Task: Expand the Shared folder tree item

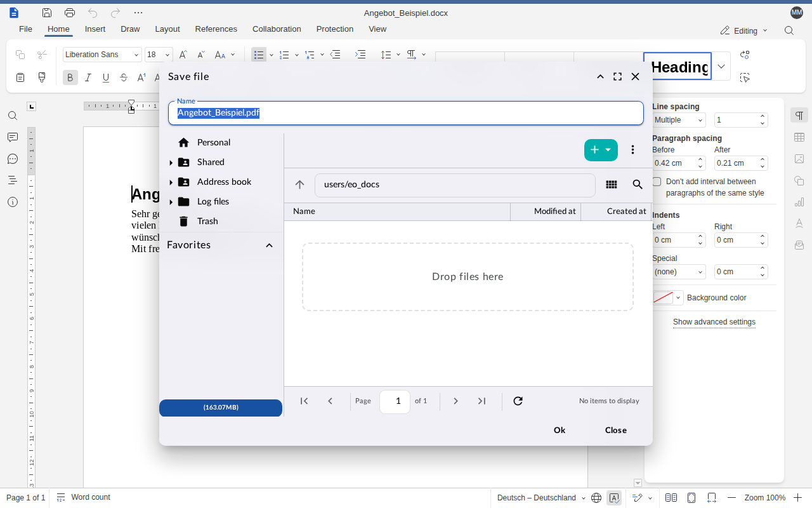Action: pos(171,163)
